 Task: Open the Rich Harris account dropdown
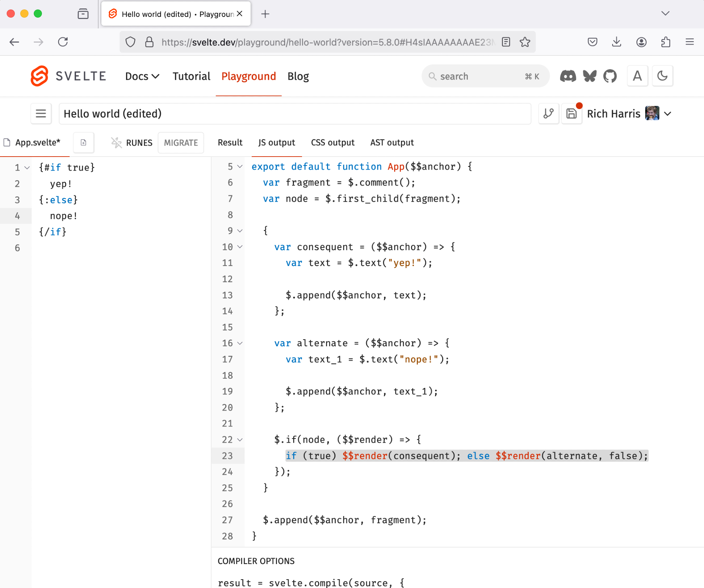667,114
